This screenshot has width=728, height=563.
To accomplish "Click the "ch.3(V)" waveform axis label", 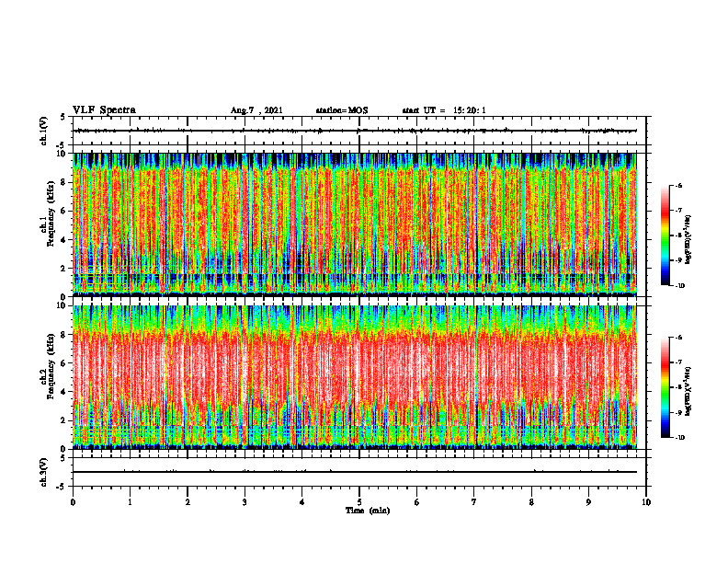I will coord(44,472).
